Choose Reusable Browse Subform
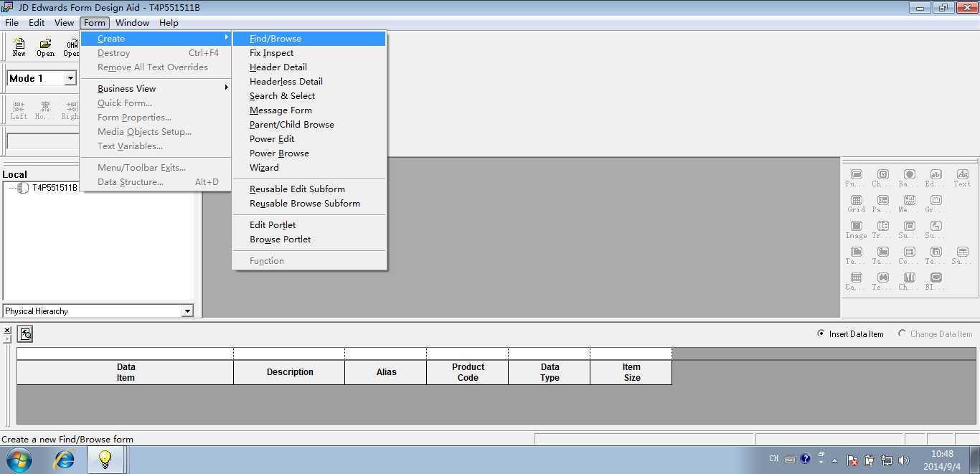This screenshot has width=980, height=474. (x=309, y=203)
